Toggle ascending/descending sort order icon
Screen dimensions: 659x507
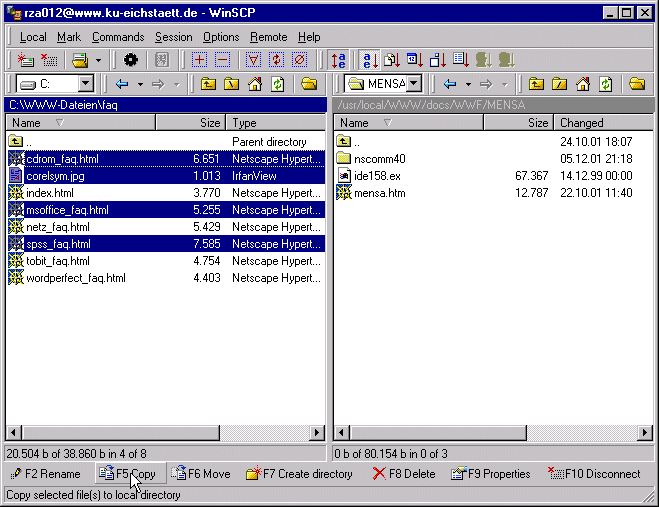338,60
